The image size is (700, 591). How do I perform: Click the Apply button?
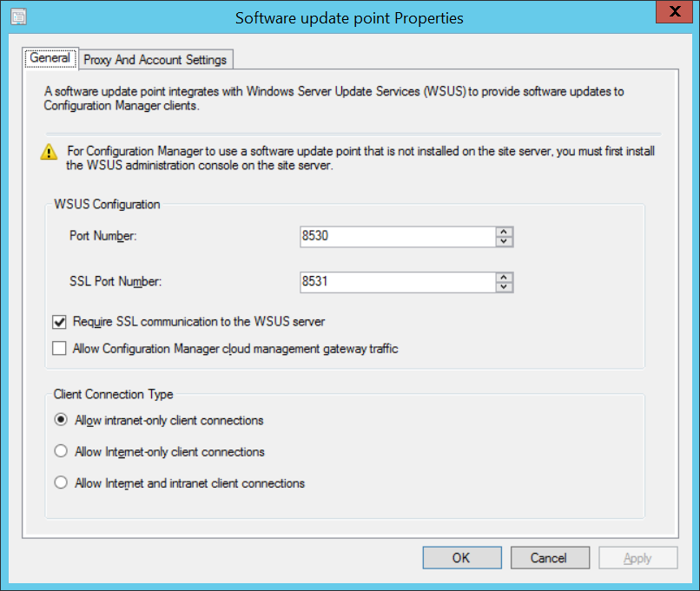[638, 557]
